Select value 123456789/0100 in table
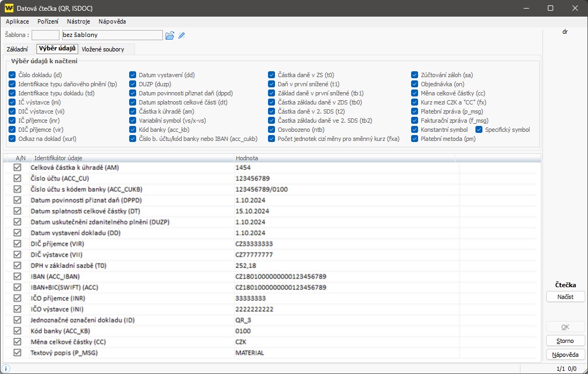Viewport: 588px width, 374px height. click(262, 189)
